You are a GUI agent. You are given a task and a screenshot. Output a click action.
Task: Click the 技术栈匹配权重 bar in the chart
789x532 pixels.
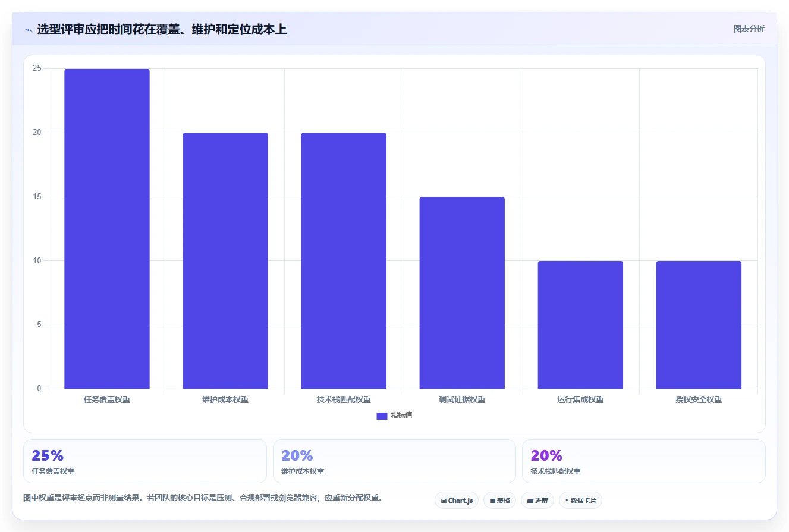(344, 261)
